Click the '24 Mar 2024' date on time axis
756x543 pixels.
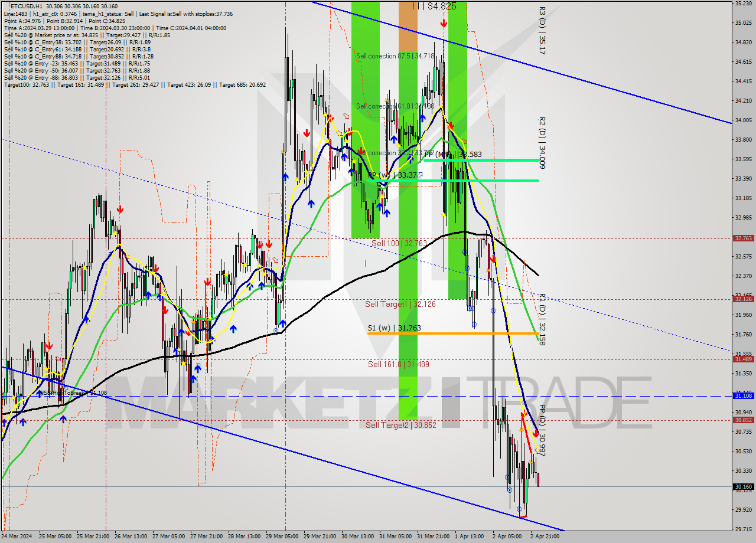[x=17, y=537]
